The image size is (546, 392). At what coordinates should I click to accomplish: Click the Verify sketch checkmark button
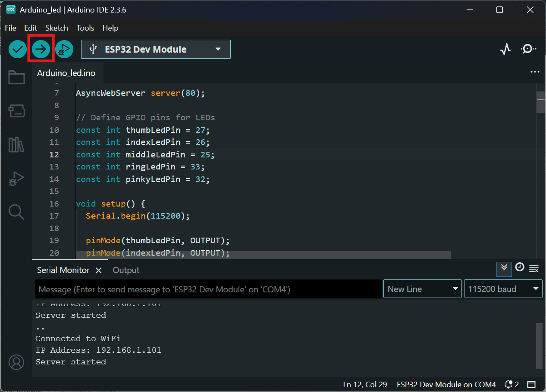tap(18, 49)
